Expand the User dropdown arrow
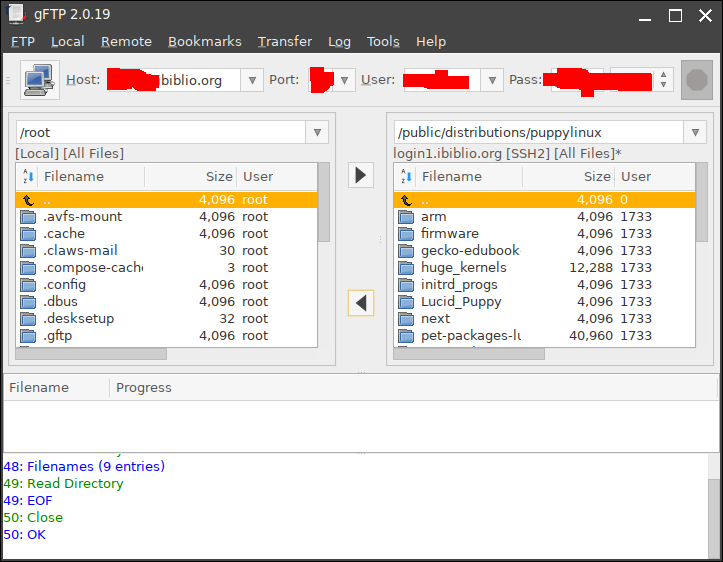Image resolution: width=723 pixels, height=562 pixels. coord(491,80)
